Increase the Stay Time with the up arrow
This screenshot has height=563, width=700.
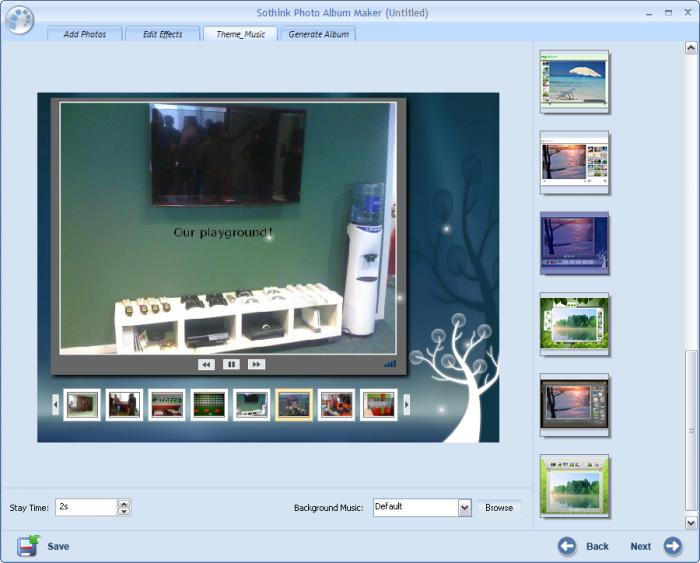[x=124, y=503]
